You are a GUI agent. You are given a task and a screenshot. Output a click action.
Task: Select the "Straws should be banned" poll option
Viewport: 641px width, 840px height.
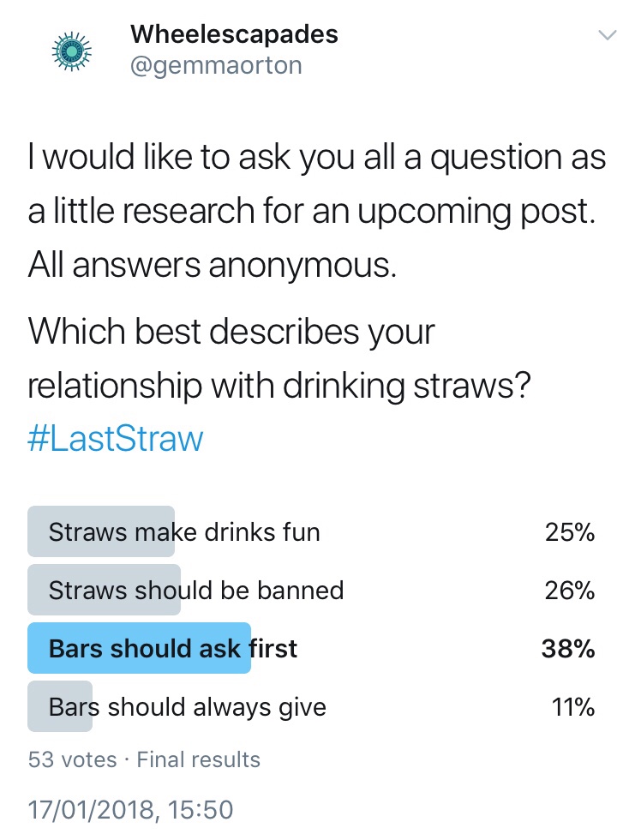[195, 591]
